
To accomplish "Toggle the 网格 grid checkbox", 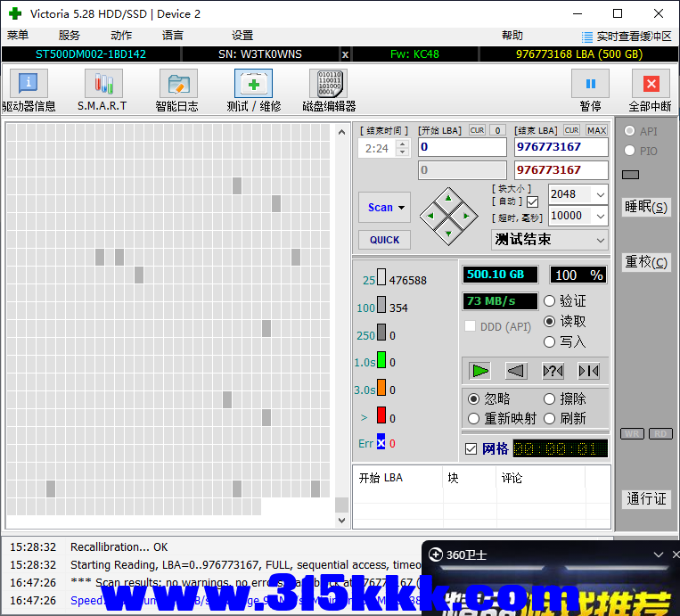I will coord(471,448).
